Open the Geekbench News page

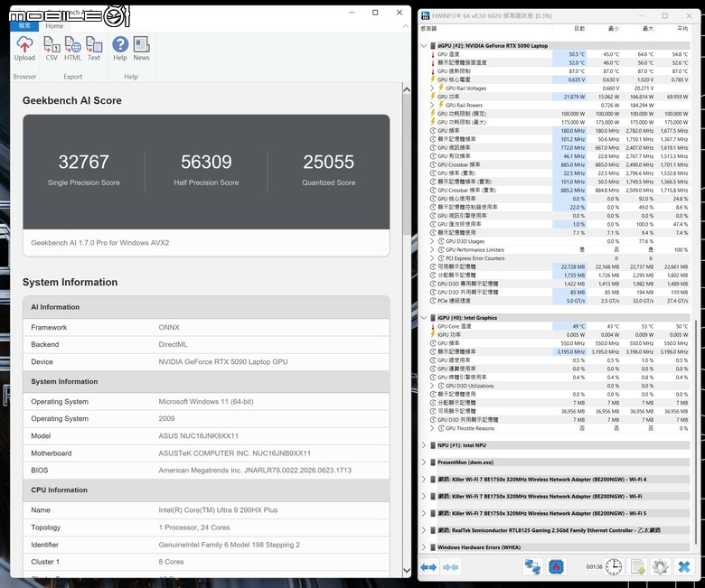[141, 49]
